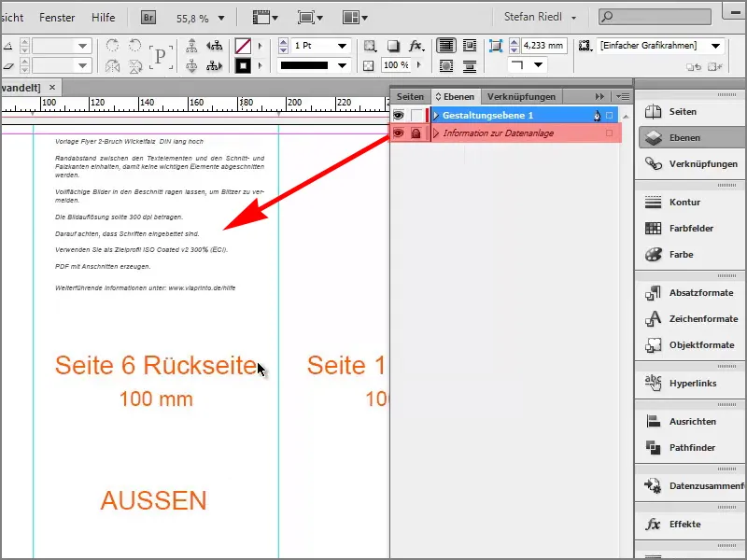Flip vertical icon in control bar
The width and height of the screenshot is (747, 560).
pos(135,65)
